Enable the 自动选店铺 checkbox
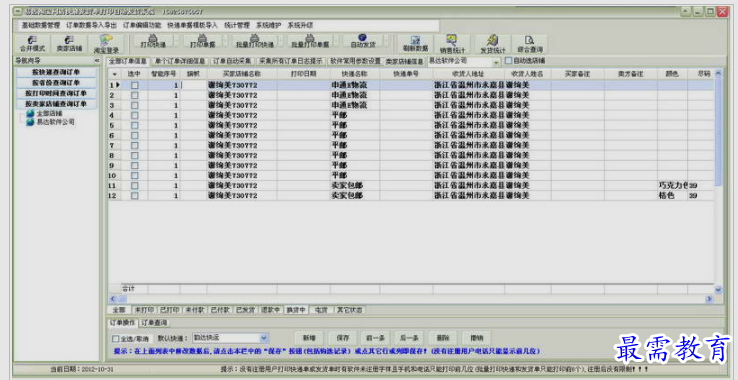Viewport: 738px width, 380px height. coord(508,61)
